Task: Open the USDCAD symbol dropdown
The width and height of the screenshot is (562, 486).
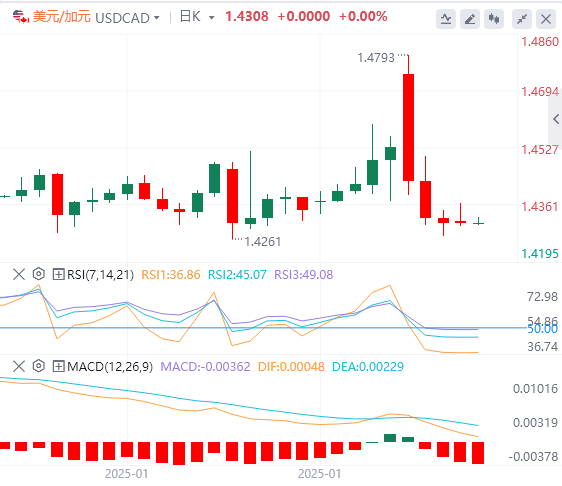Action: pos(156,18)
